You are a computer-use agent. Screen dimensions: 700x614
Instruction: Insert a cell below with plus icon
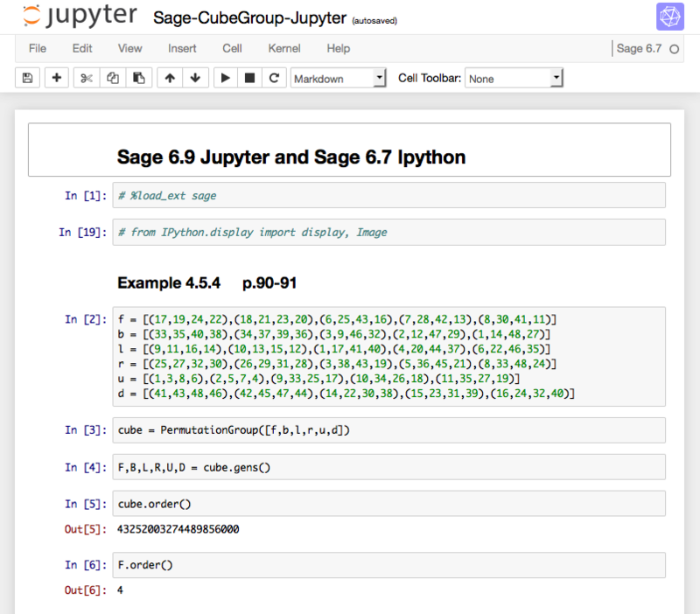click(57, 78)
